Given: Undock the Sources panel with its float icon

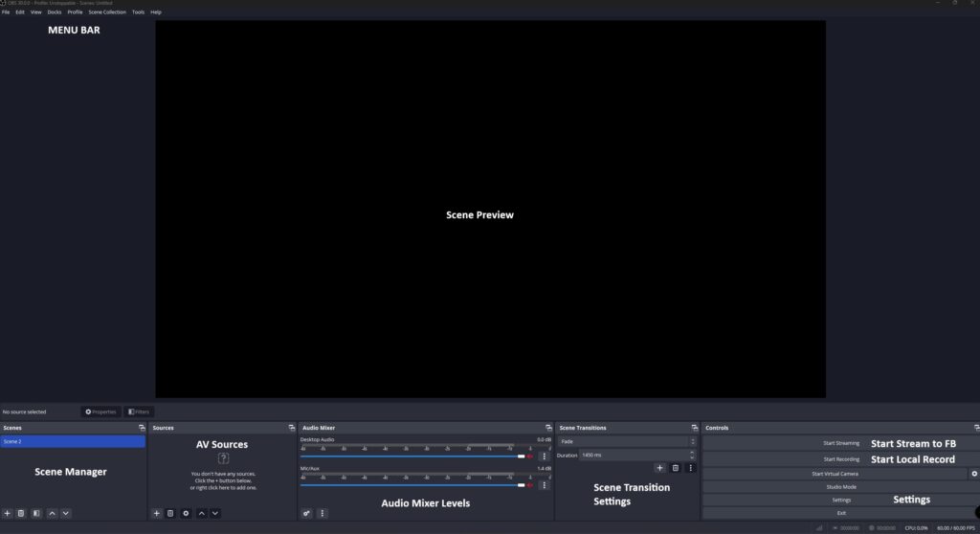Looking at the screenshot, I should (291, 428).
